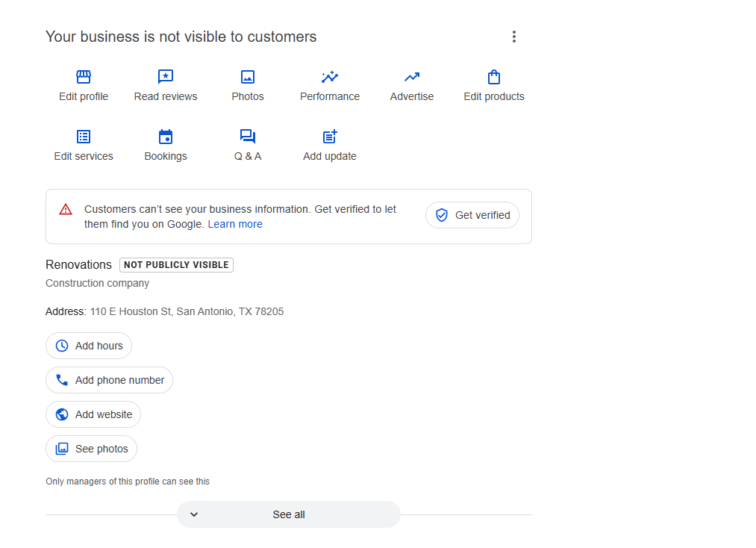The height and width of the screenshot is (548, 756).
Task: Click the Edit services list icon
Action: coord(84,137)
